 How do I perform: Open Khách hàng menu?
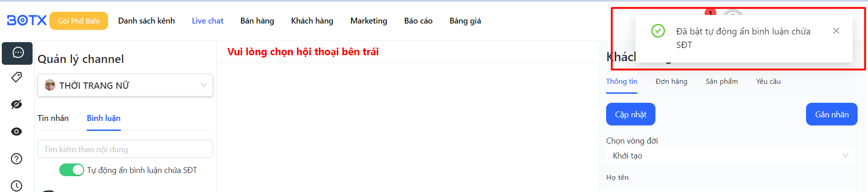point(312,21)
